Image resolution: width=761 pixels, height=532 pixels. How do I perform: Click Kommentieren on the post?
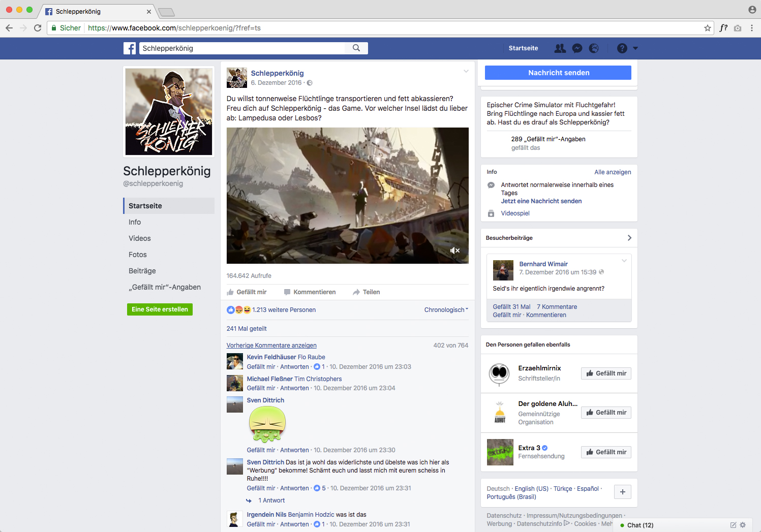[x=310, y=292]
